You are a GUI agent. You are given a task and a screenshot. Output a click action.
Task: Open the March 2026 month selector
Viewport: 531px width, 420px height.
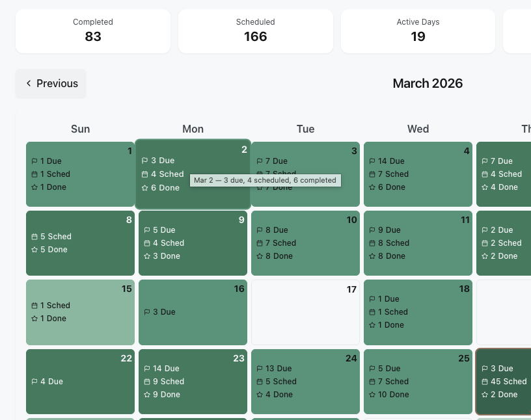(x=428, y=84)
